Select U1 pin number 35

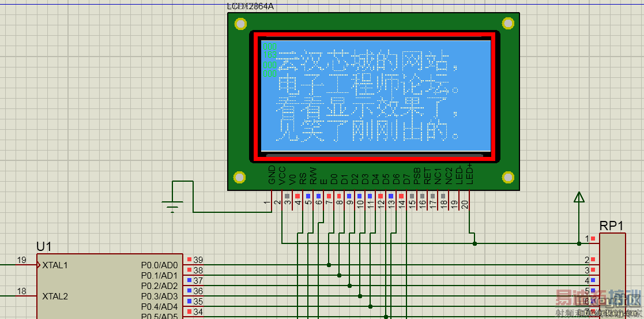[x=198, y=302]
